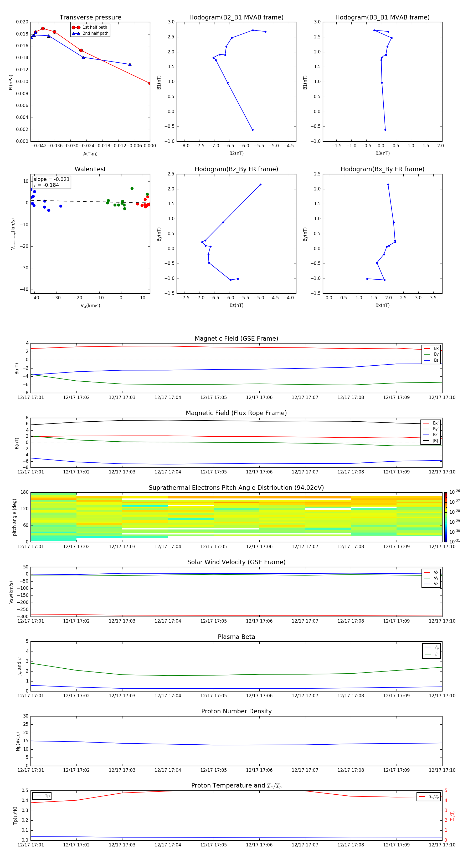
Task: Click the A(T·m) x-axis label
Action: coord(90,154)
